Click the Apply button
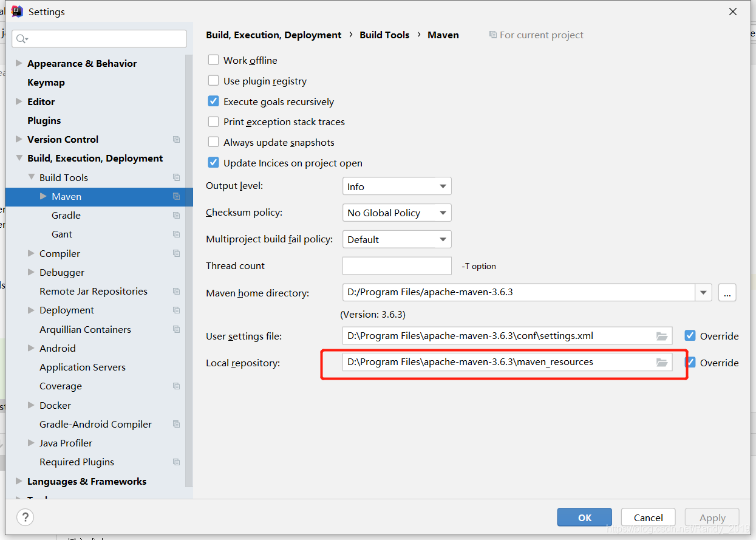Screen dimensions: 756x540 [x=712, y=518]
